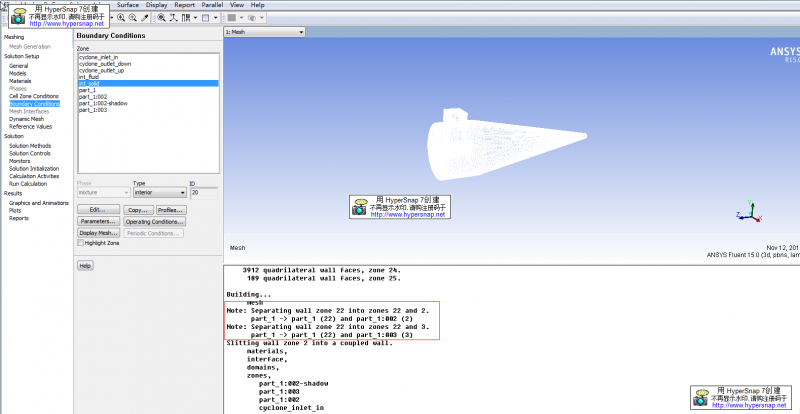Click the Operating Conditions... button
Image resolution: width=800 pixels, height=414 pixels.
coord(155,222)
